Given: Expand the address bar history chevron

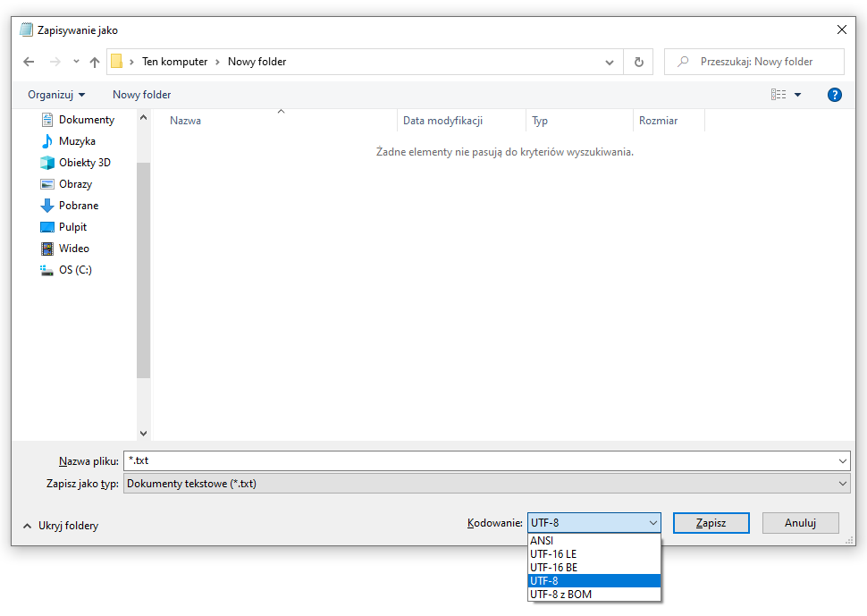Looking at the screenshot, I should (x=609, y=61).
